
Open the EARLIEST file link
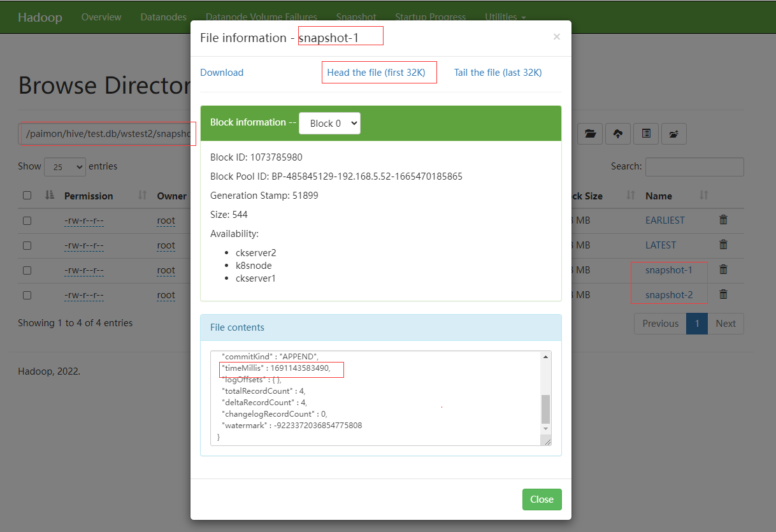tap(665, 220)
